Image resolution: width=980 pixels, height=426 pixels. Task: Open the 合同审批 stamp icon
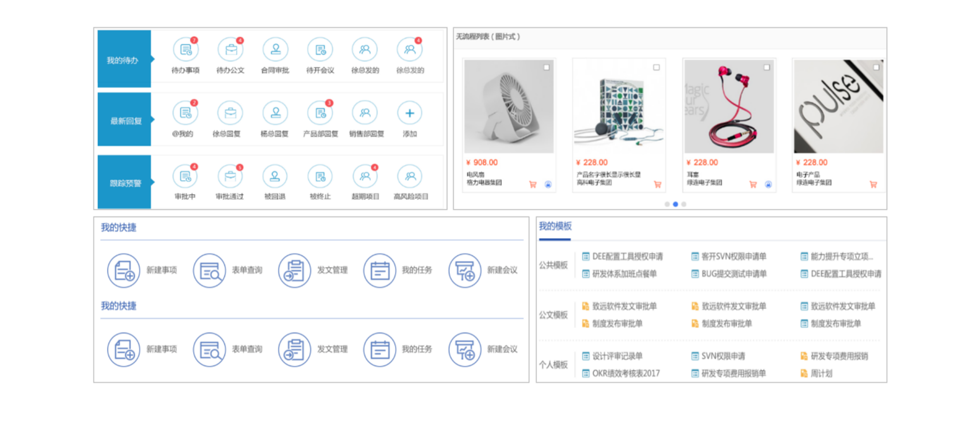pyautogui.click(x=275, y=49)
